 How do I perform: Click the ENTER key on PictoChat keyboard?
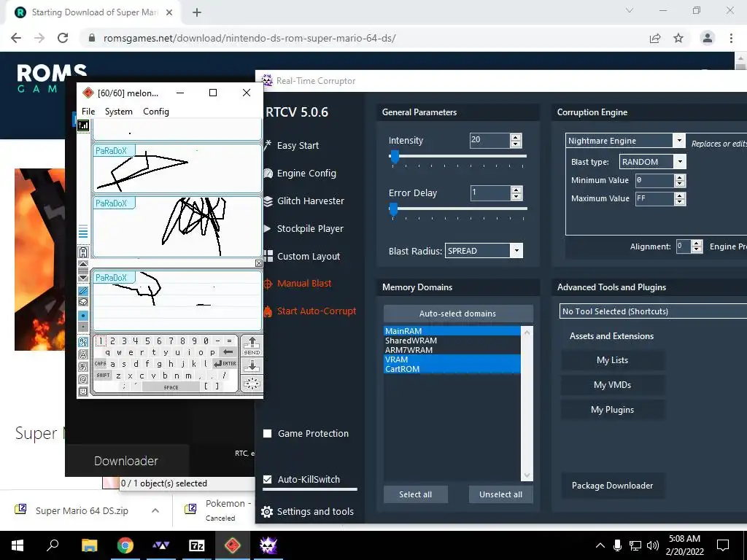click(225, 364)
